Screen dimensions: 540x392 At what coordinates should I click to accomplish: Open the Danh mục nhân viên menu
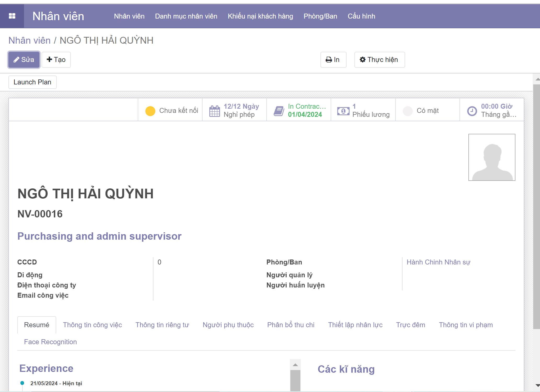click(186, 16)
